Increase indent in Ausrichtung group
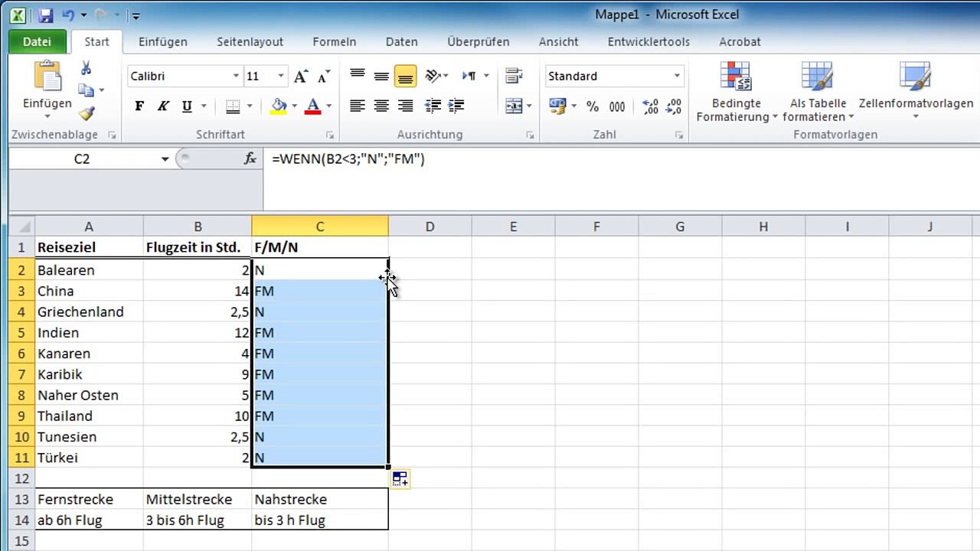 pyautogui.click(x=456, y=106)
